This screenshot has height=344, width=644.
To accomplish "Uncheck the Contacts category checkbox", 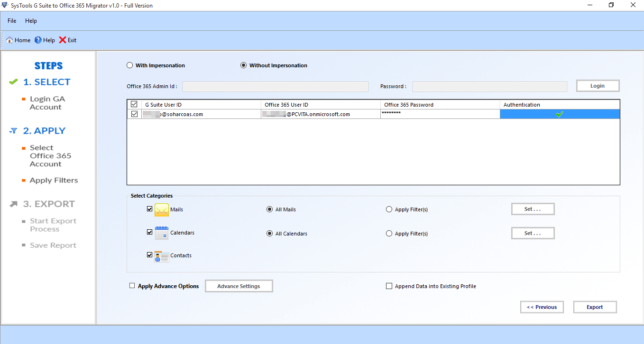I will click(x=150, y=255).
